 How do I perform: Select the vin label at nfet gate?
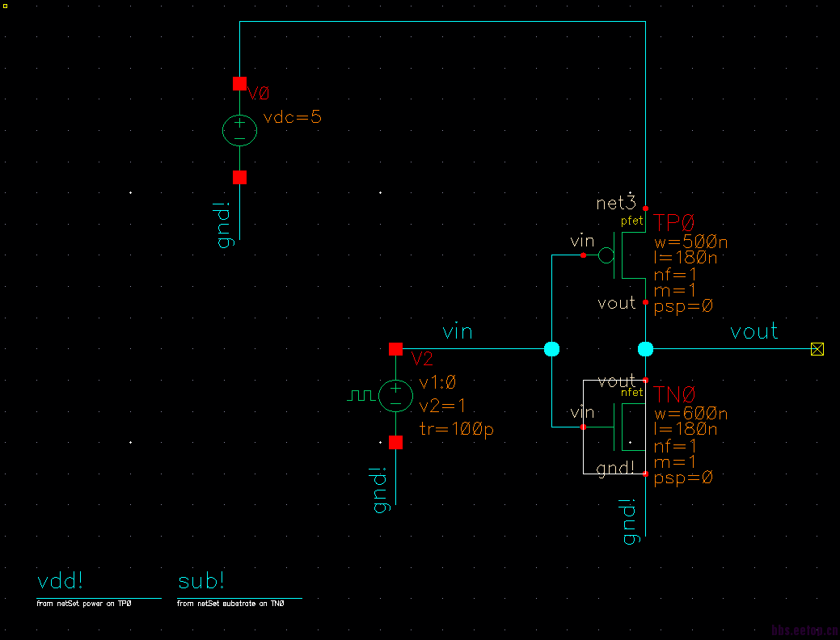[582, 412]
